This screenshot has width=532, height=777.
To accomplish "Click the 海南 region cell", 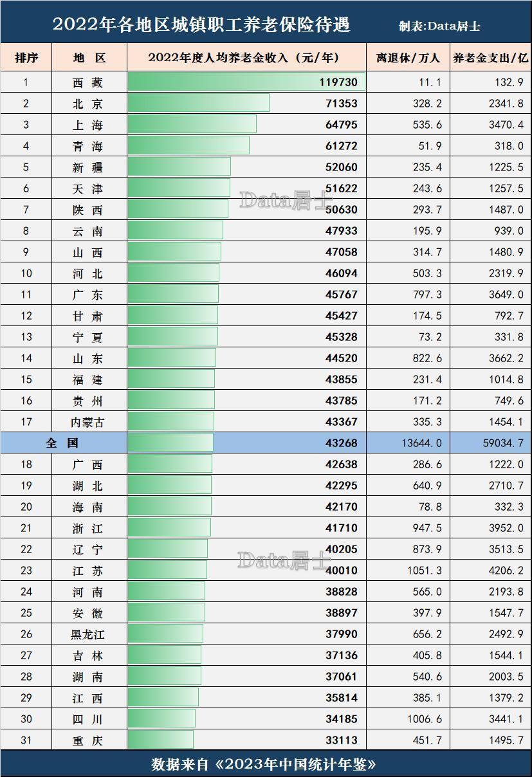I will (89, 507).
